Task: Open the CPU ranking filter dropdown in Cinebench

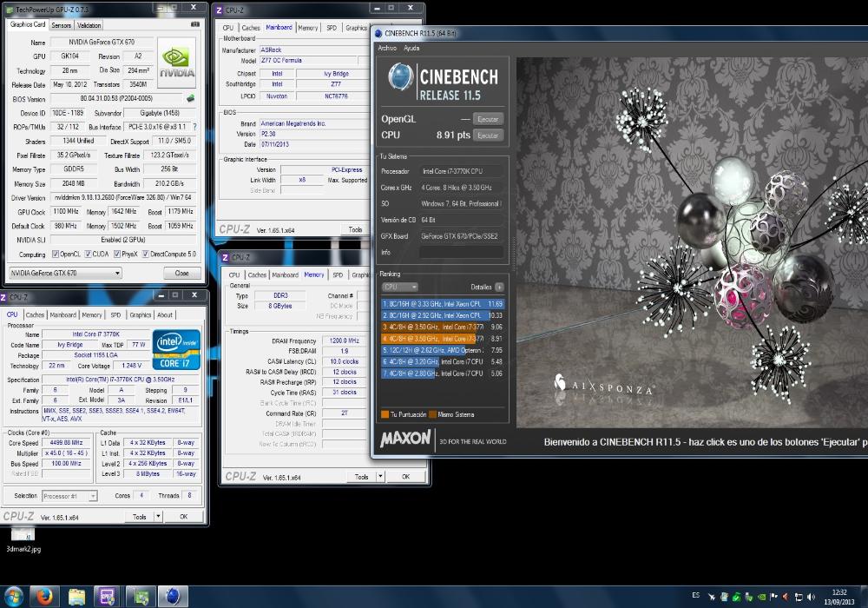Action: pyautogui.click(x=399, y=287)
